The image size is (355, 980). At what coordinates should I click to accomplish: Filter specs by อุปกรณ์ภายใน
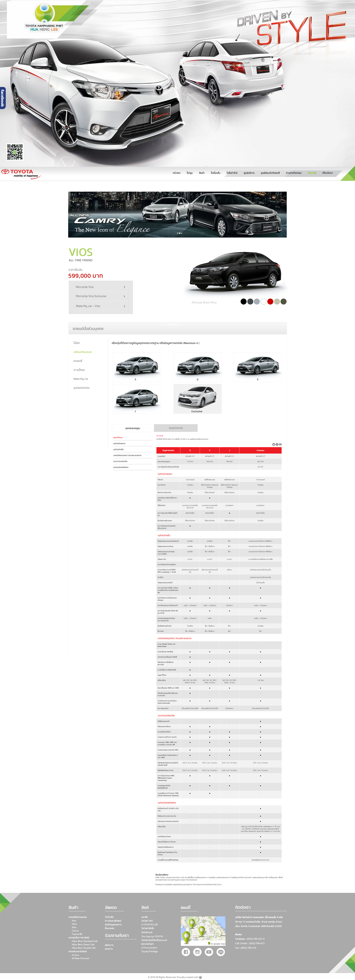[118, 449]
